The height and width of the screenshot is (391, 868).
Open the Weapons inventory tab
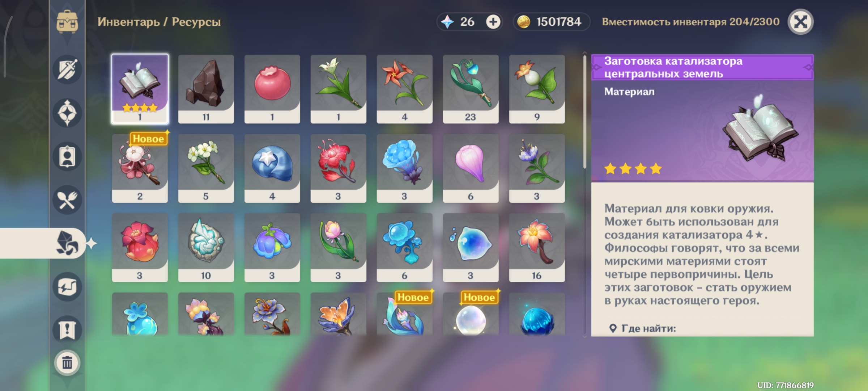click(x=67, y=70)
